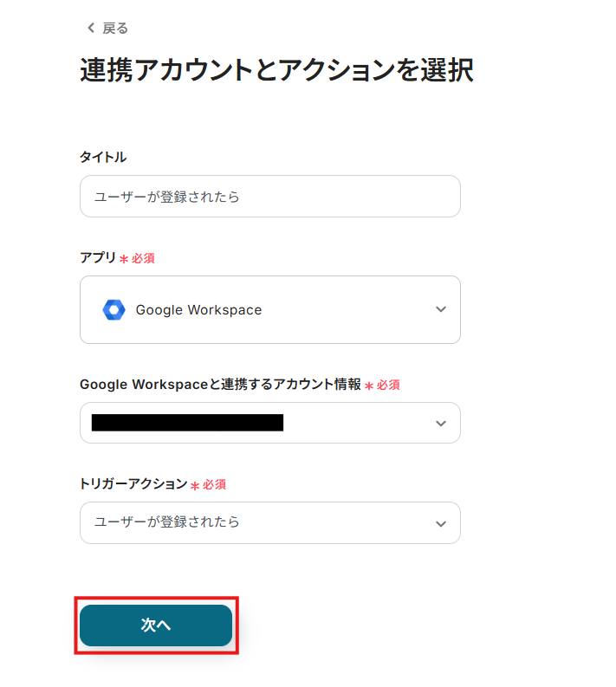Click the red asterisk beside トリガーアクション

coord(195,485)
